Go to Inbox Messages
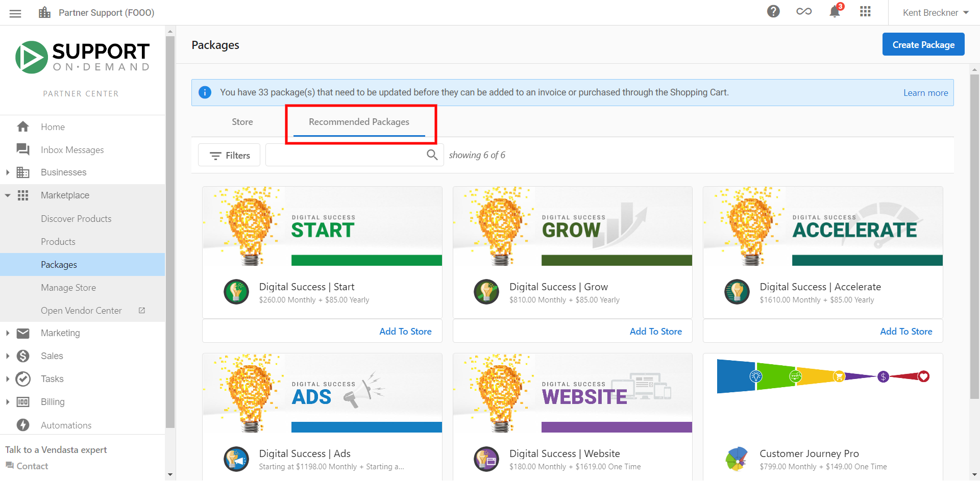 tap(72, 150)
